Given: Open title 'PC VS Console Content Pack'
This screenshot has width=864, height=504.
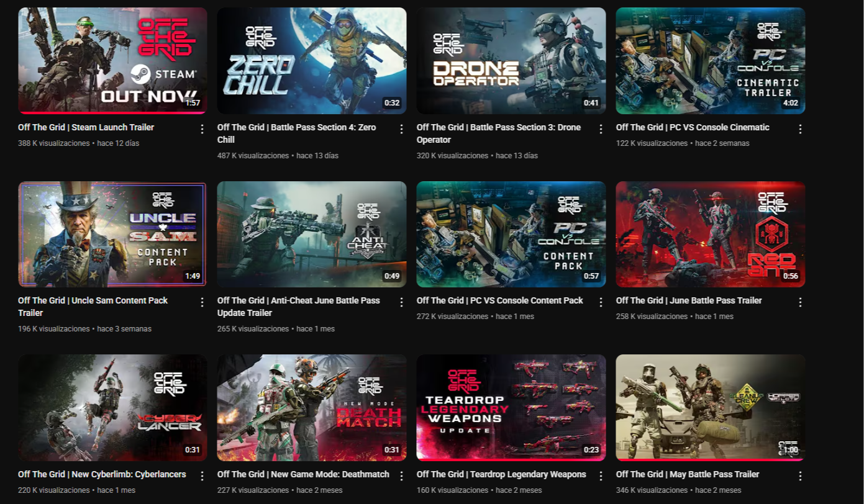Looking at the screenshot, I should click(x=499, y=300).
